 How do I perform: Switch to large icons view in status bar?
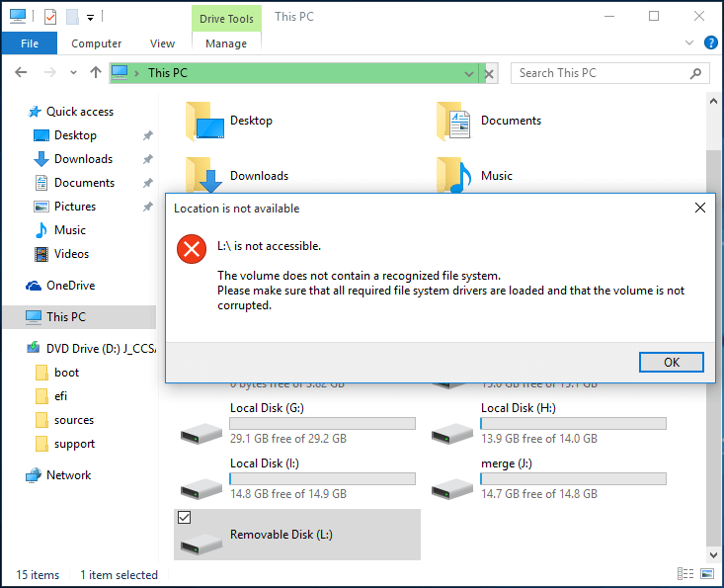707,574
